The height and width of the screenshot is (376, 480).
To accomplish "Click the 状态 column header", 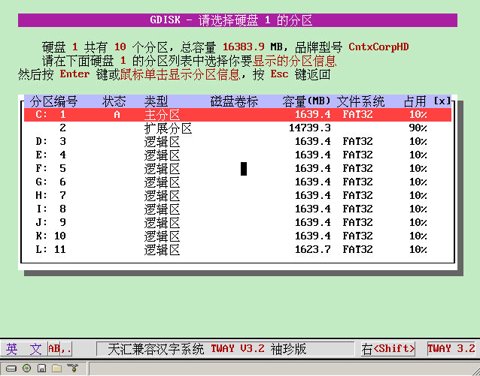I will pos(114,101).
